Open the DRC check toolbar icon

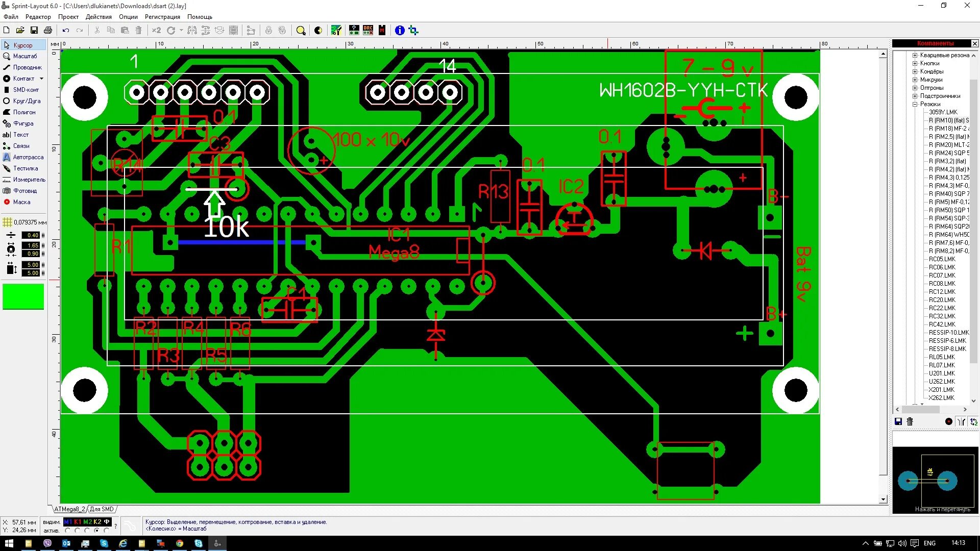coord(368,31)
